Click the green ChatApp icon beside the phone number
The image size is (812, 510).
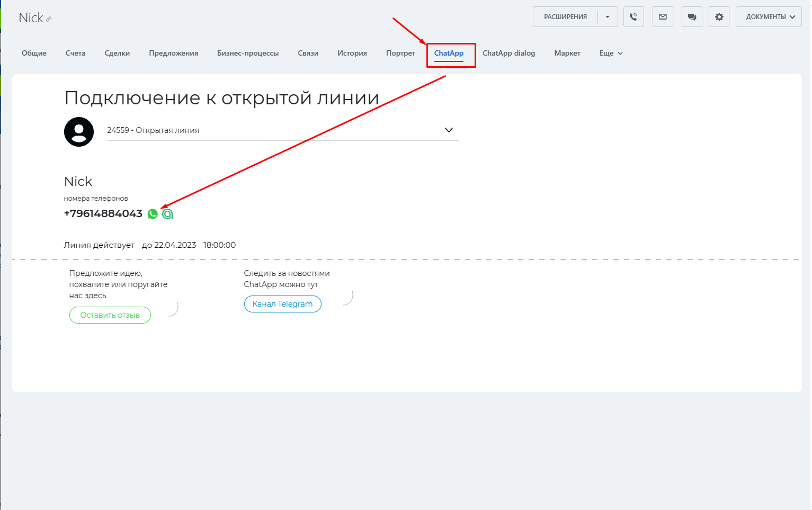167,214
